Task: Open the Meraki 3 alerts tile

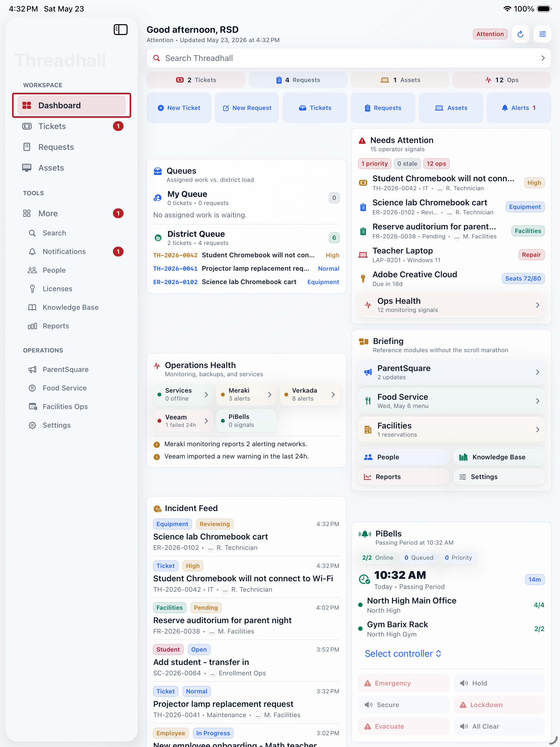Action: [246, 395]
